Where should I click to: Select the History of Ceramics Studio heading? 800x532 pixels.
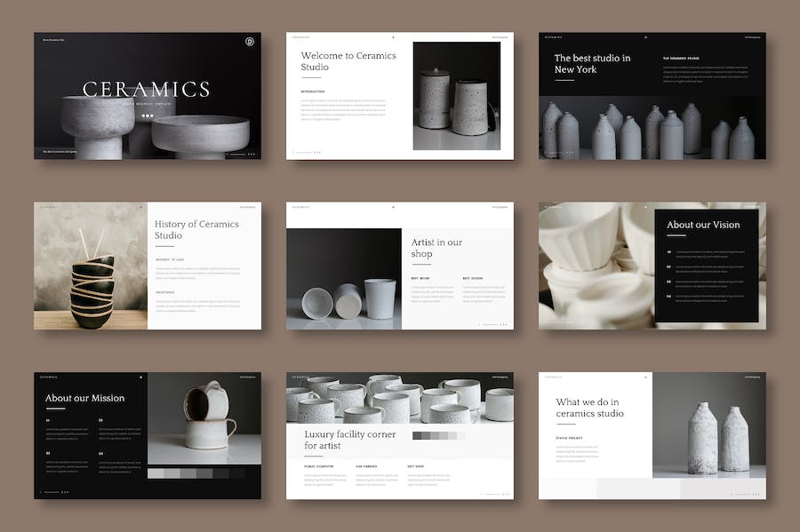pyautogui.click(x=196, y=230)
